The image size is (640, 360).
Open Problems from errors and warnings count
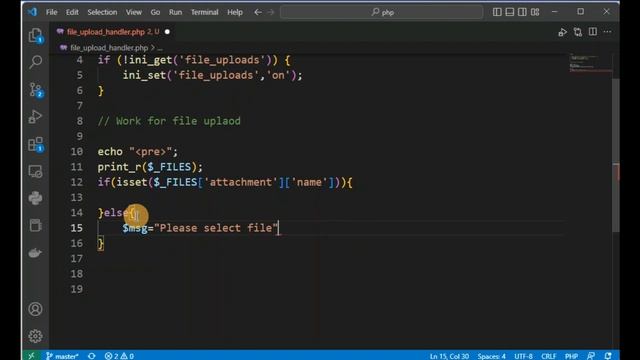click(119, 356)
